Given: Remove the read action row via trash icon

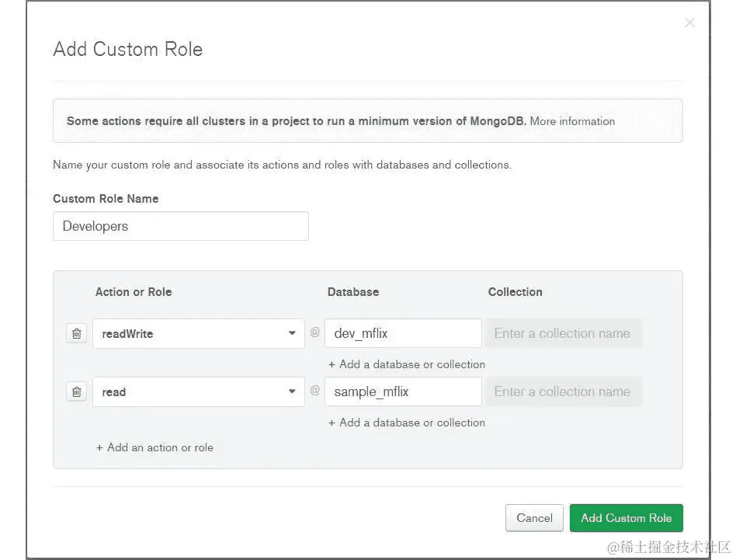Looking at the screenshot, I should (76, 391).
